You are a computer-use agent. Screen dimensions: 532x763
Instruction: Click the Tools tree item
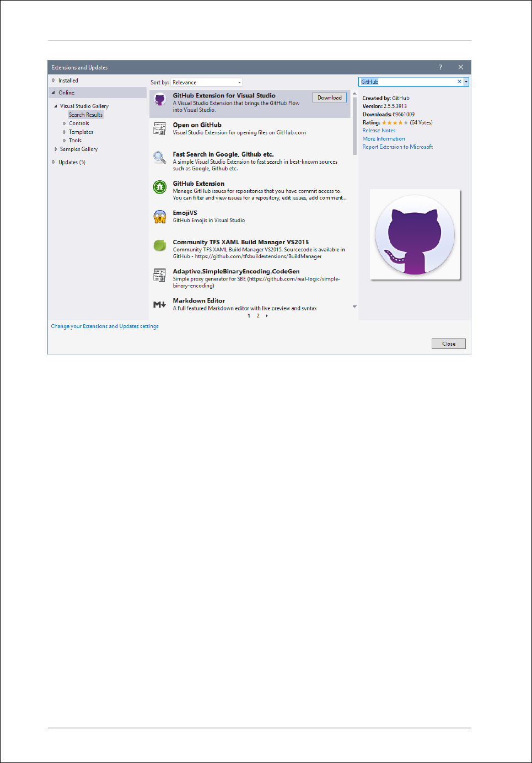pyautogui.click(x=75, y=141)
